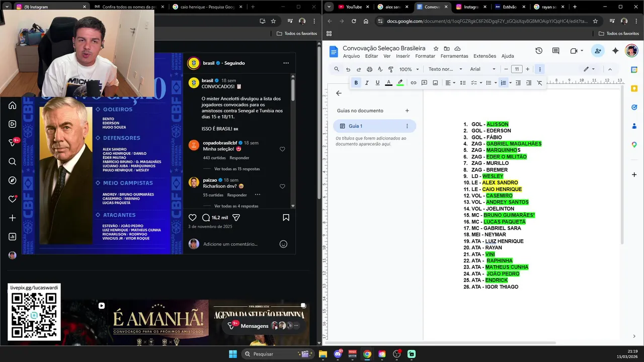644x362 pixels.
Task: Toggle underline formatting in Docs toolbar
Action: [x=377, y=83]
